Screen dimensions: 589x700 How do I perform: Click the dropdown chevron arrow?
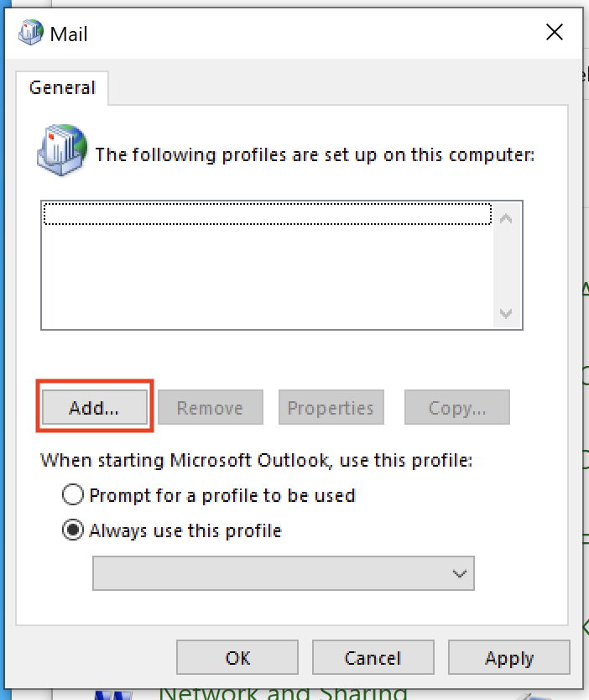coord(459,573)
